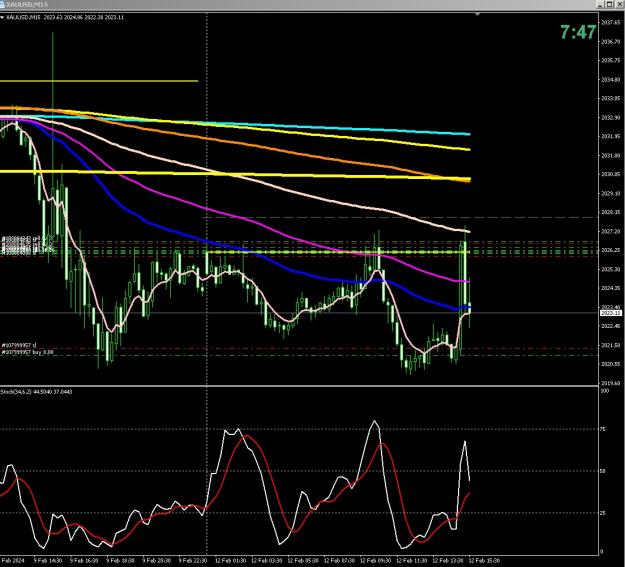
Task: Click the 2032.90 price axis value
Action: coord(610,118)
